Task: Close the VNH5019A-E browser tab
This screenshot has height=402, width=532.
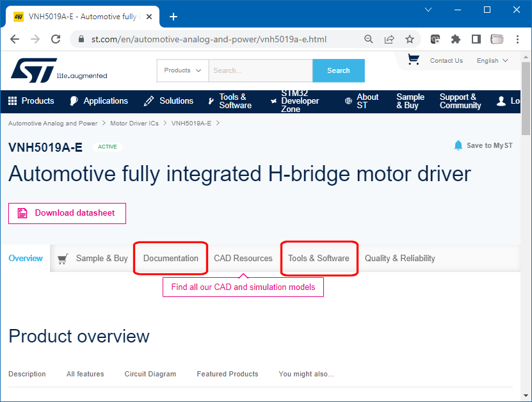Action: click(149, 17)
